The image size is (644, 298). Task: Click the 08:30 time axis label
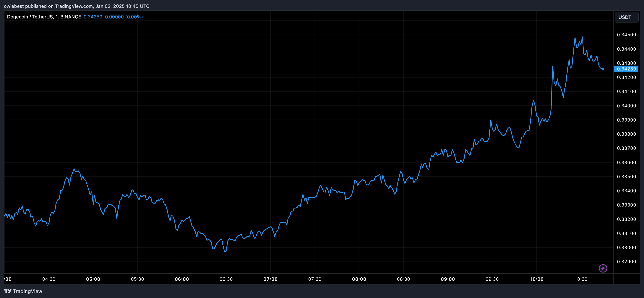tap(403, 279)
